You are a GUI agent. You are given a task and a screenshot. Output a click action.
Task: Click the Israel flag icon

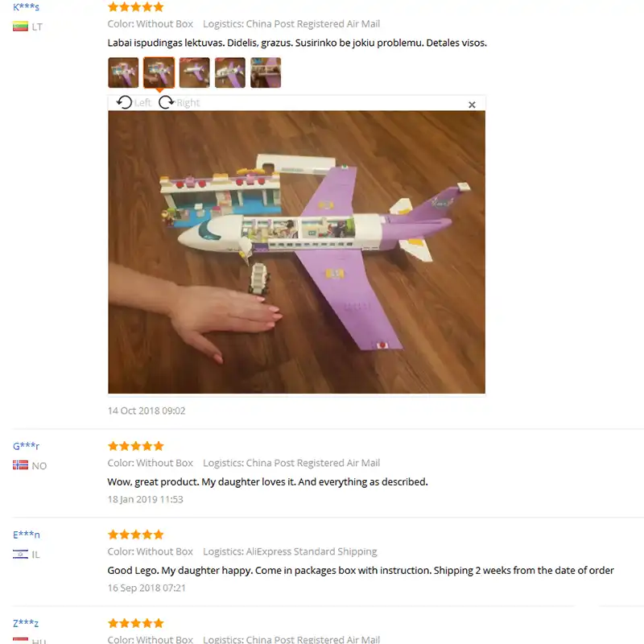click(x=20, y=554)
